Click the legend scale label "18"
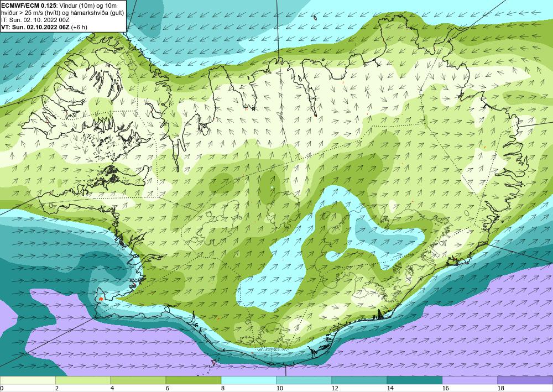 coord(500,388)
